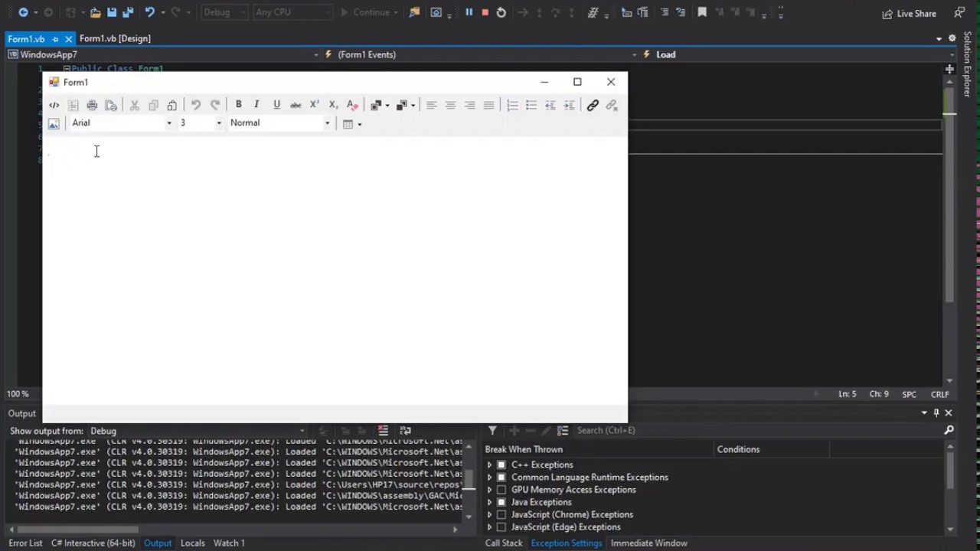
Task: Apply subscript formatting in Form1
Action: click(333, 105)
